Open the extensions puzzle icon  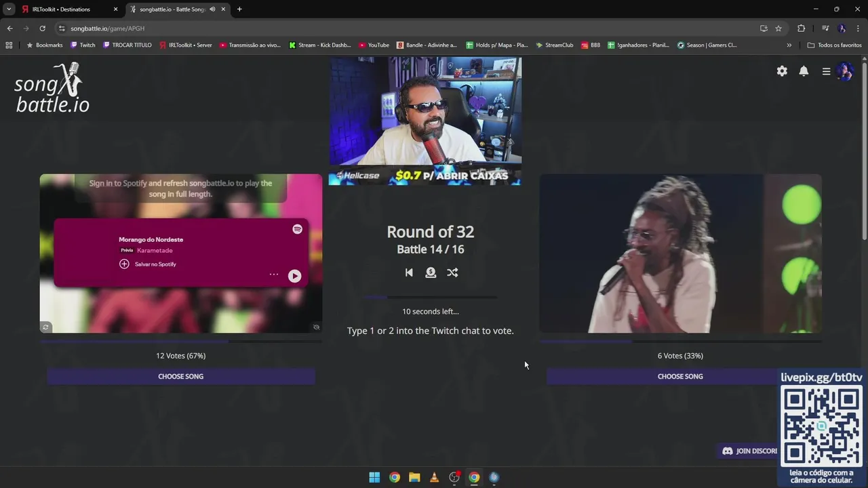801,28
